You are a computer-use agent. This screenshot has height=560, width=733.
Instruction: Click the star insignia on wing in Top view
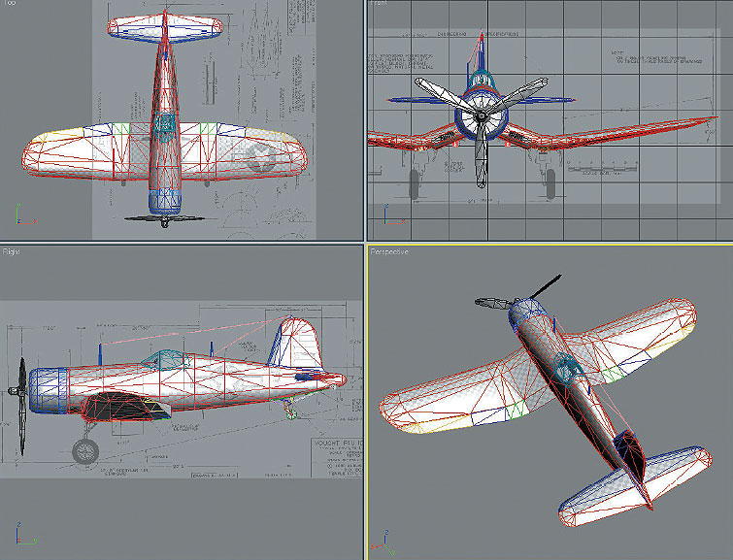258,156
